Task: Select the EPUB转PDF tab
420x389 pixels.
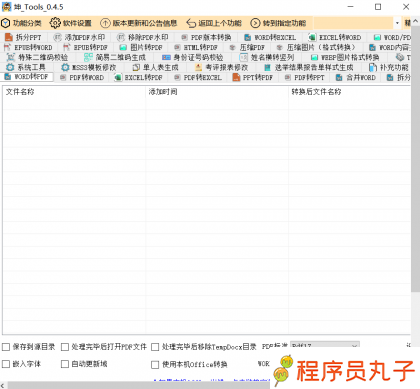Action: point(85,47)
